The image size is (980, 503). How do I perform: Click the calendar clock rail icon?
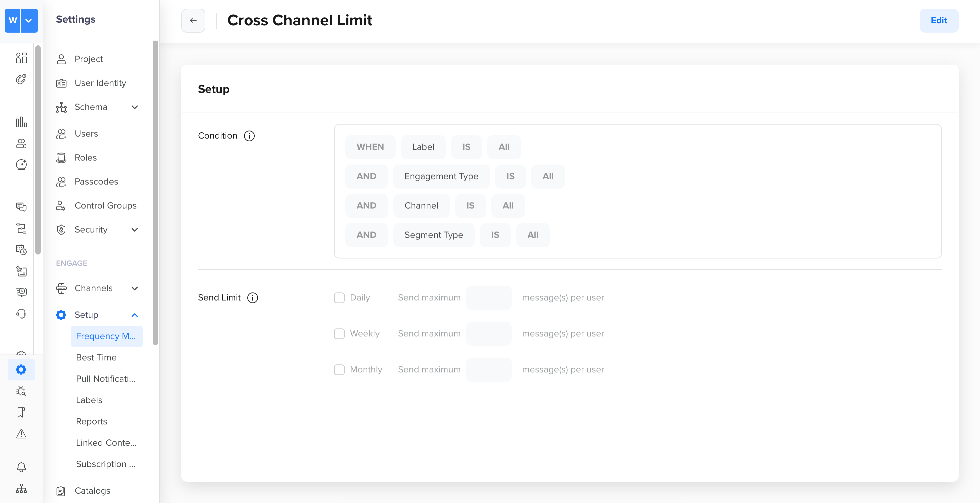click(21, 250)
